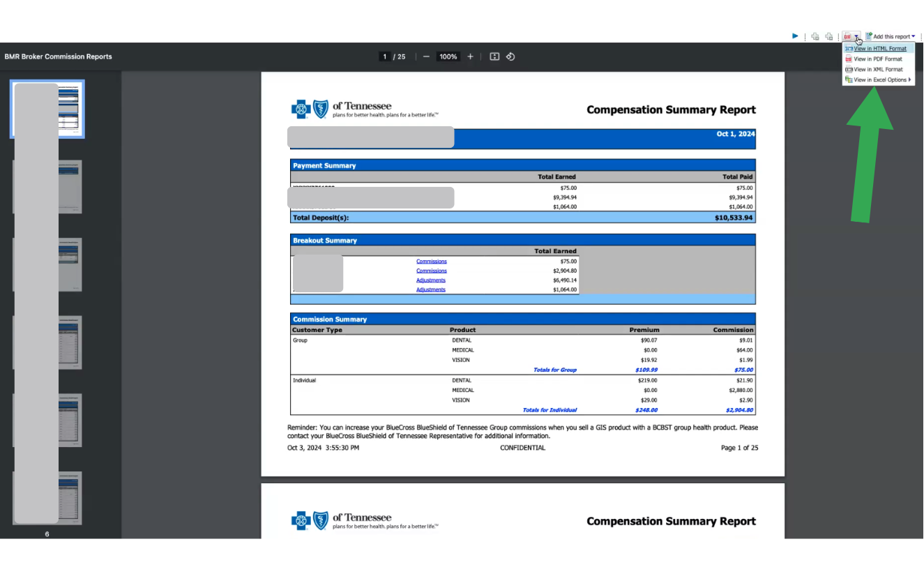Click the zoom out minus button in the PDF viewer
The image size is (924, 567).
pyautogui.click(x=426, y=56)
